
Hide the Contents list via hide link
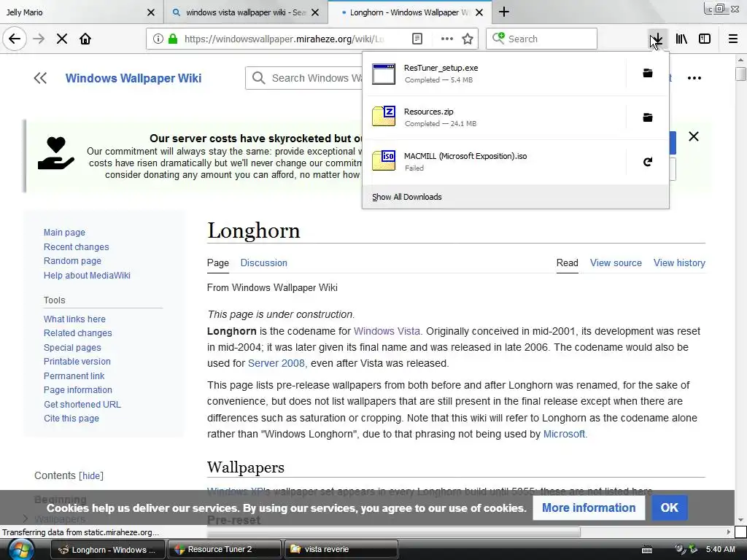point(91,475)
